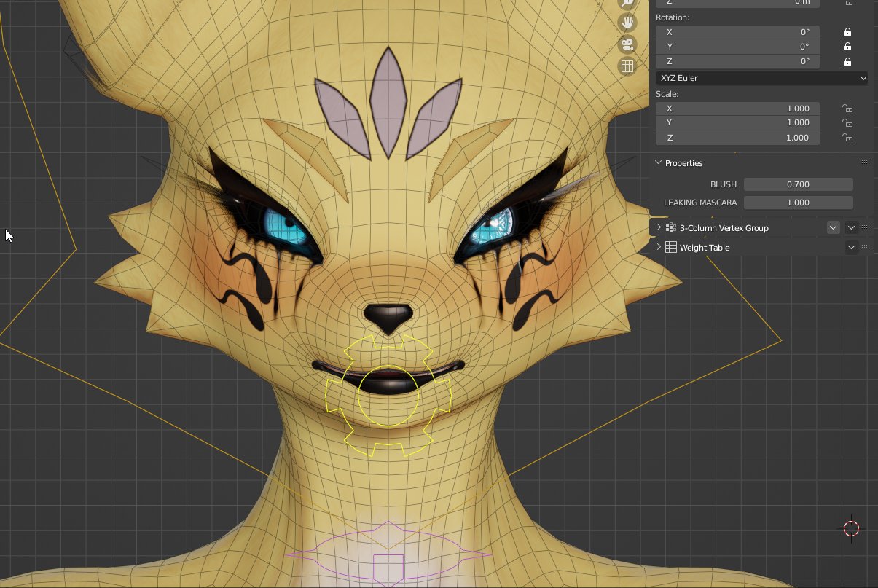Lock the Scale Z padlock
The image size is (878, 588).
[x=847, y=138]
